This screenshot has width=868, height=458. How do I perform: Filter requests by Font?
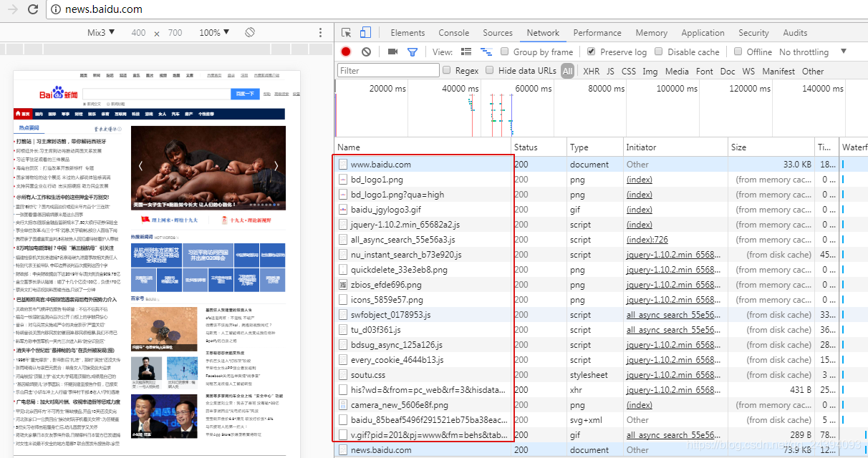(705, 71)
